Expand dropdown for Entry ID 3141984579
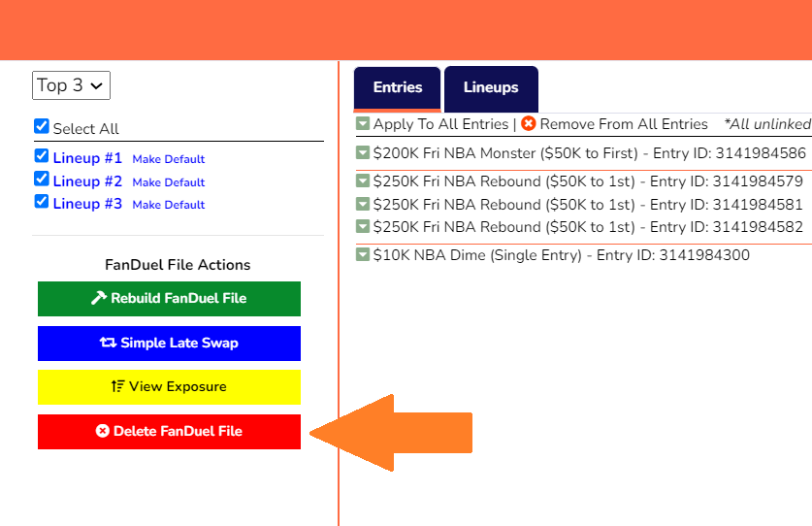Image resolution: width=812 pixels, height=526 pixels. [363, 181]
